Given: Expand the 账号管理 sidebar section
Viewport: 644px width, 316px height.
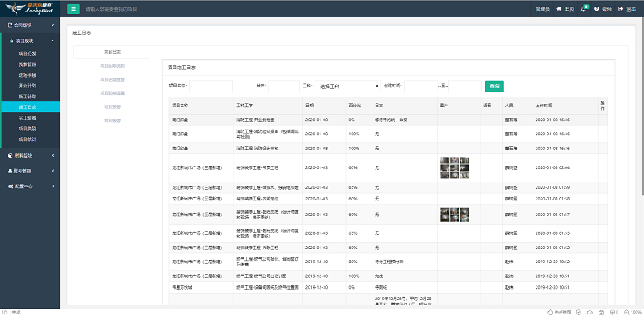Looking at the screenshot, I should 30,171.
